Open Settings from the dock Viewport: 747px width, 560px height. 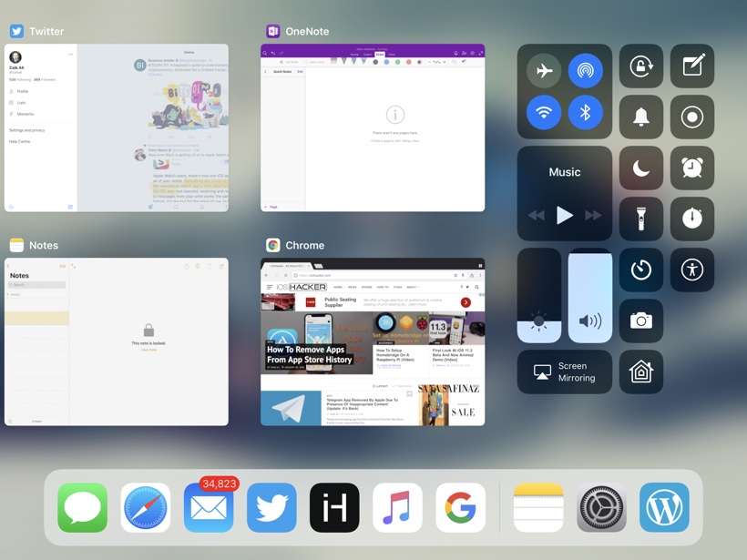pos(601,507)
